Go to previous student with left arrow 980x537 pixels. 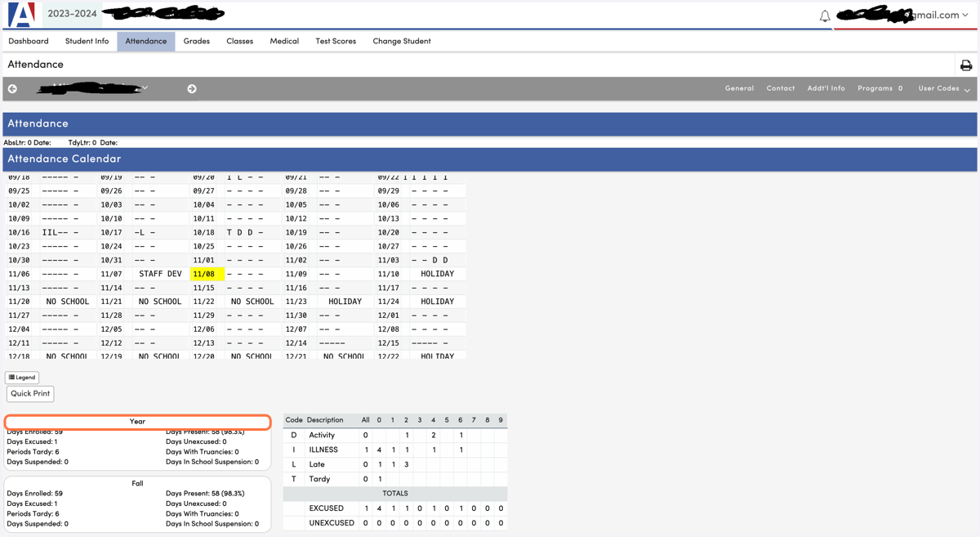click(12, 88)
